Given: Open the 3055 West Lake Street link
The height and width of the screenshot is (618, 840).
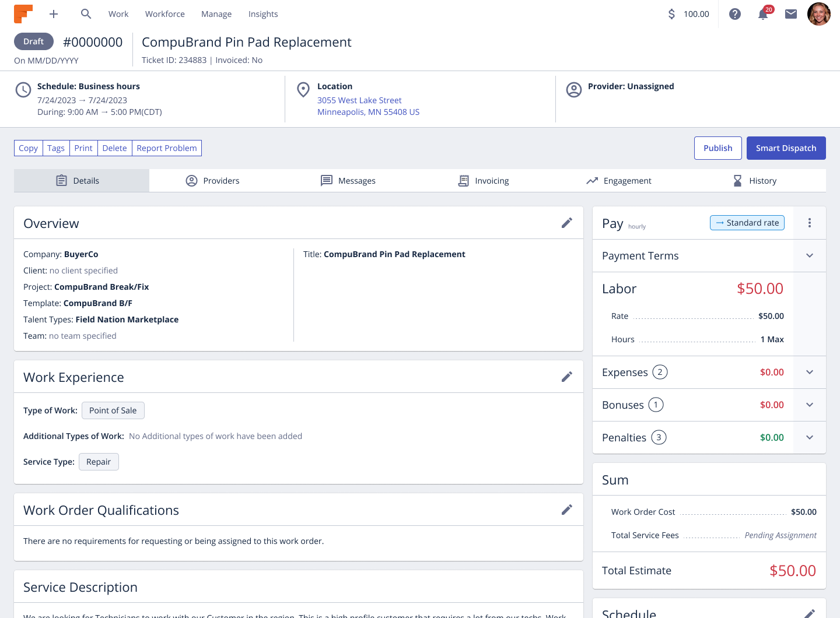Looking at the screenshot, I should click(x=359, y=100).
